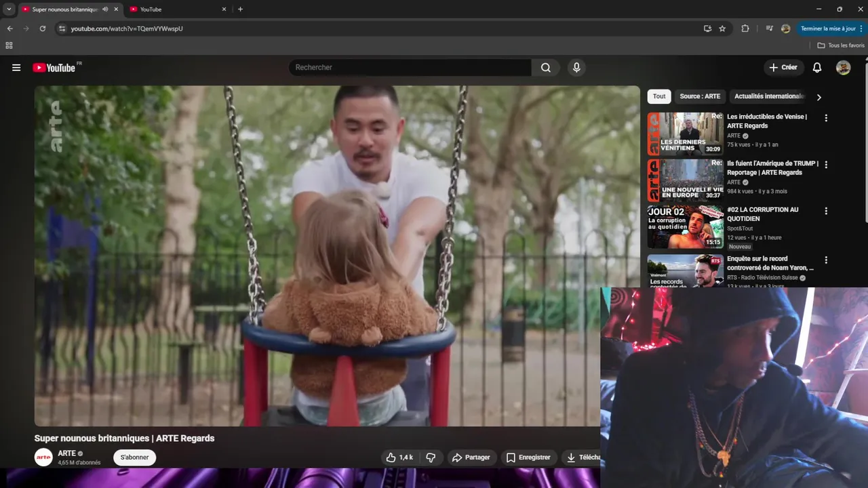Click Spot&Tout channel name
Screen dimensions: 868x488
point(740,228)
